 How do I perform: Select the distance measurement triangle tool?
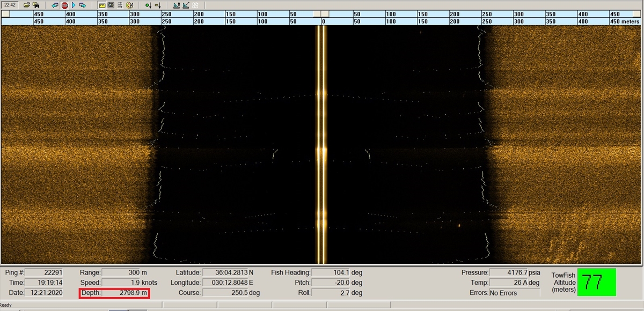[x=186, y=5]
